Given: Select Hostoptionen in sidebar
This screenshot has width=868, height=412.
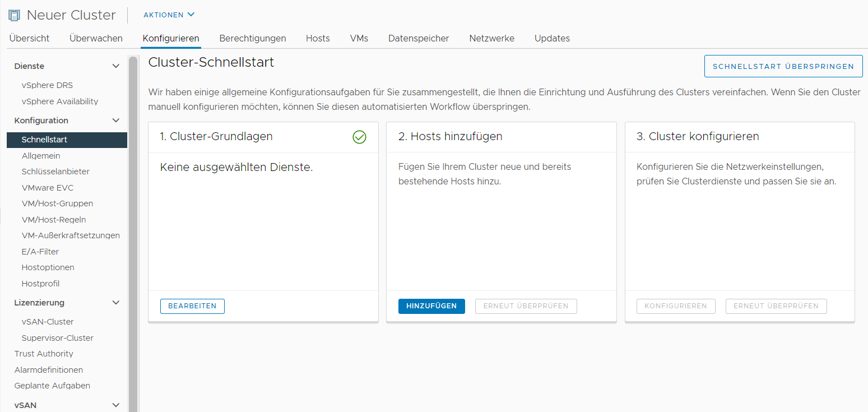Looking at the screenshot, I should tap(48, 267).
